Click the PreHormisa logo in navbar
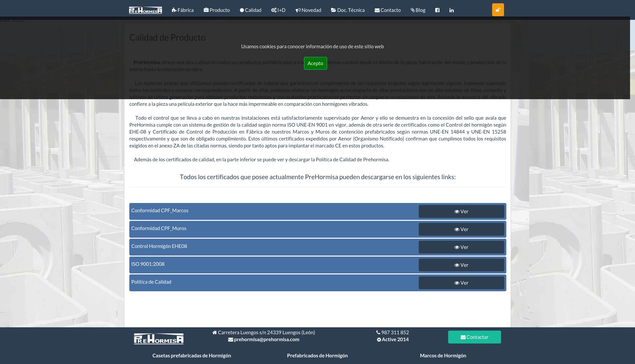The image size is (635, 364). (x=145, y=10)
